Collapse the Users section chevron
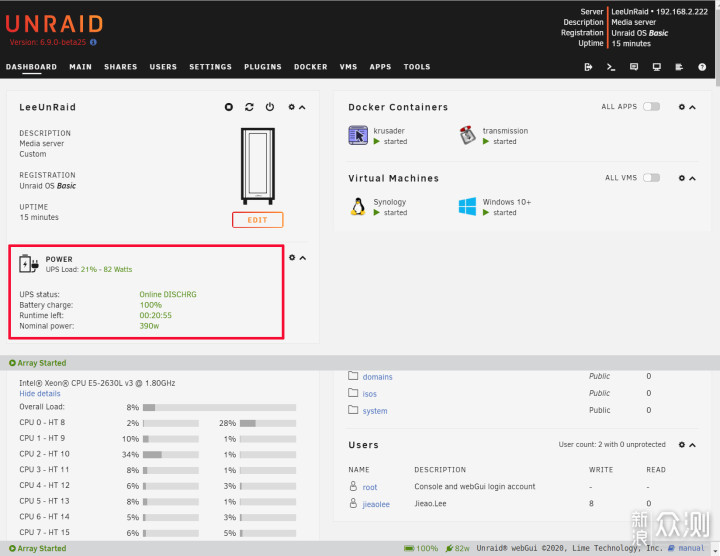This screenshot has width=720, height=556. point(692,445)
